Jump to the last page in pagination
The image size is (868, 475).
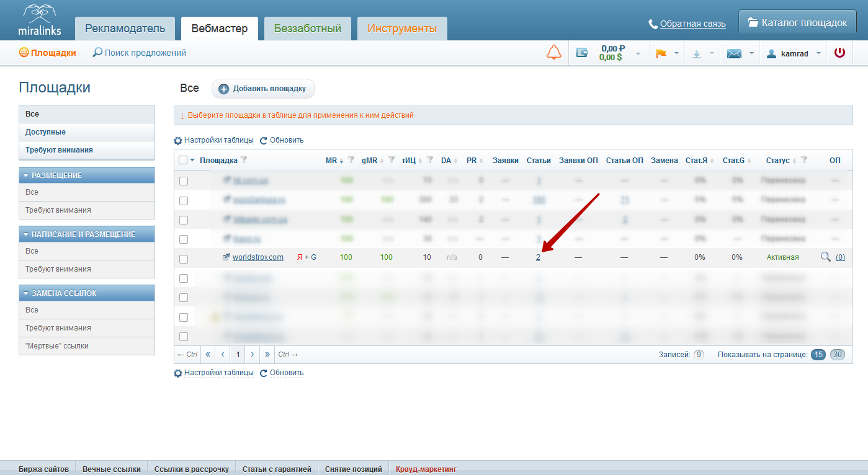click(267, 355)
